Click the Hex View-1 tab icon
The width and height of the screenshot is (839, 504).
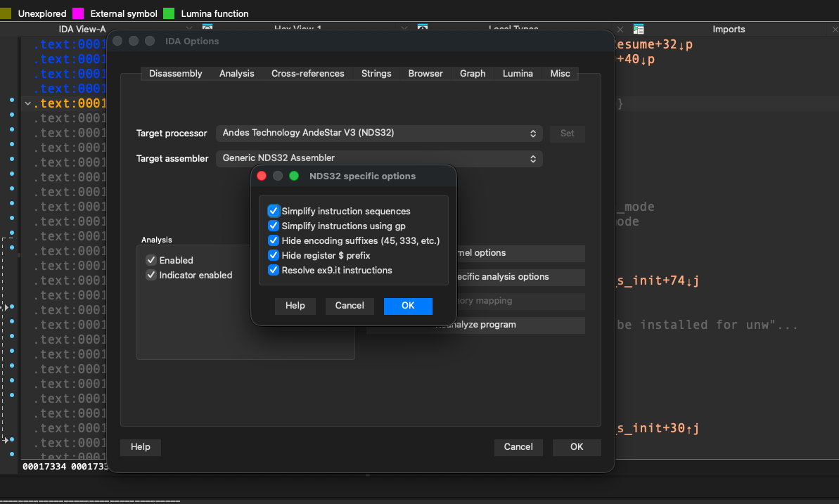[x=207, y=26]
